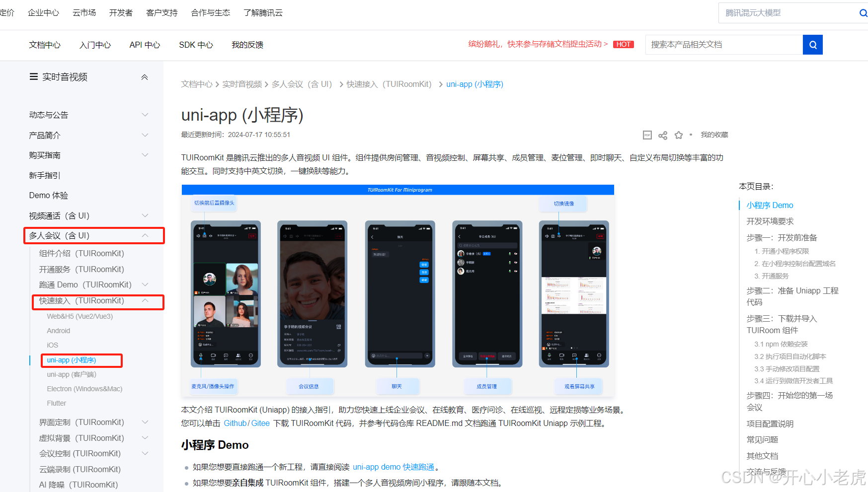Click the share icon near the title
Viewport: 868px width, 492px height.
tap(663, 135)
